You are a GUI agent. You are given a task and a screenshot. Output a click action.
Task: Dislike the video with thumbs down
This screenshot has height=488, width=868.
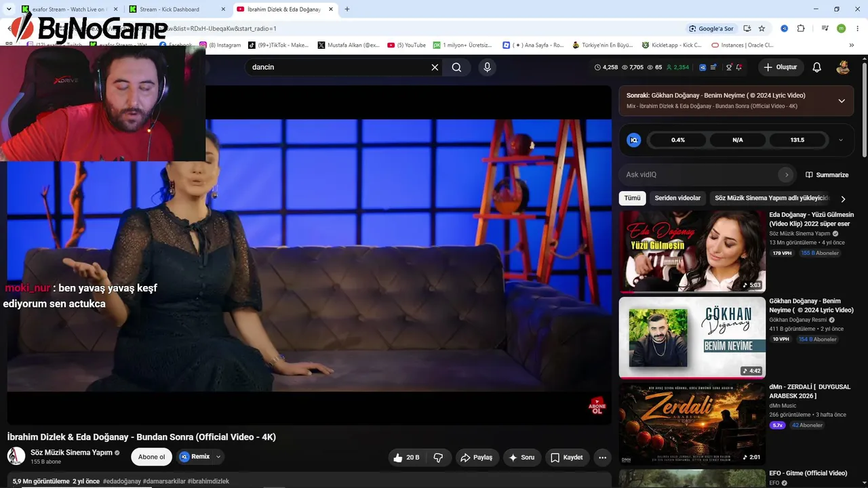click(438, 457)
